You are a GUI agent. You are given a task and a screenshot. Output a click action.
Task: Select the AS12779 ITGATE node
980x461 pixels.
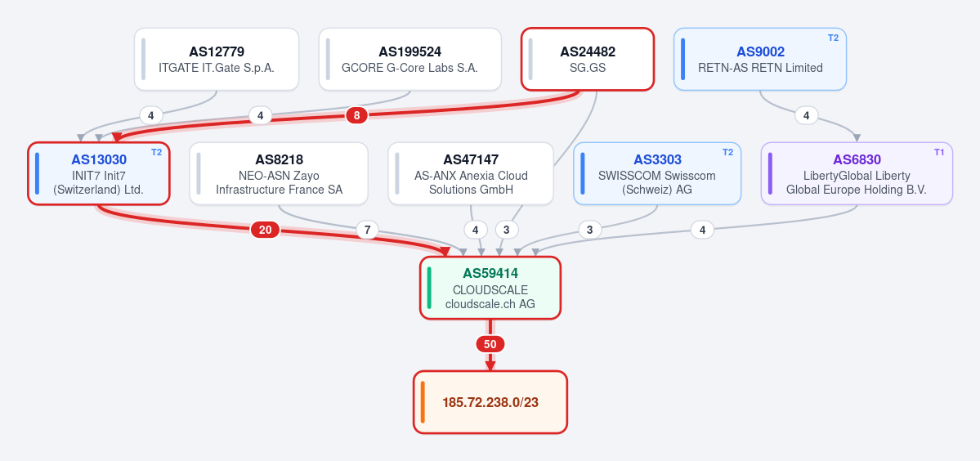coord(217,60)
